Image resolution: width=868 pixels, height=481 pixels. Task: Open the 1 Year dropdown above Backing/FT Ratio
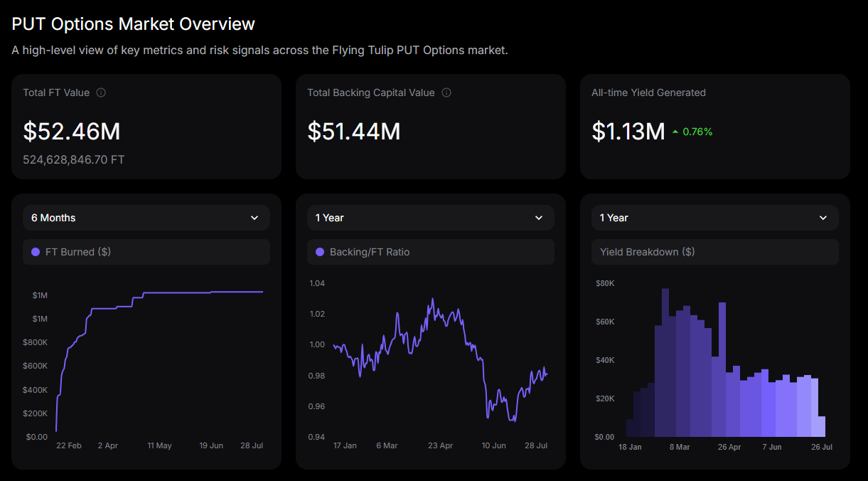431,218
